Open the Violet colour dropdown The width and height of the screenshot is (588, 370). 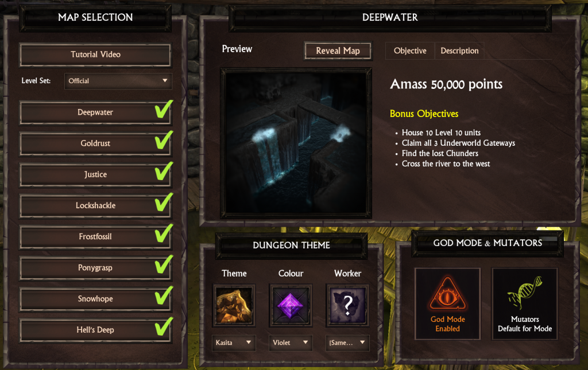coord(291,342)
